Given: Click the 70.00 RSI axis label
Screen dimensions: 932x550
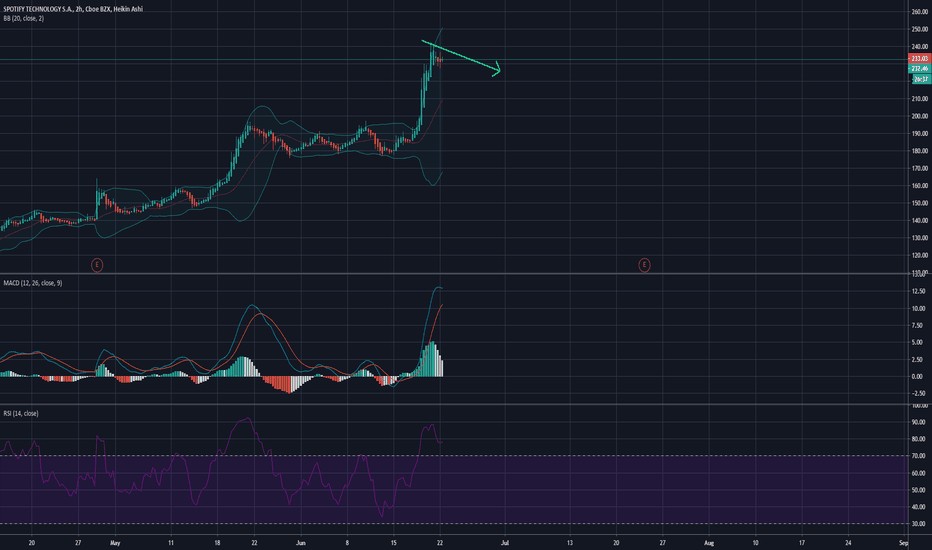Looking at the screenshot, I should point(919,455).
